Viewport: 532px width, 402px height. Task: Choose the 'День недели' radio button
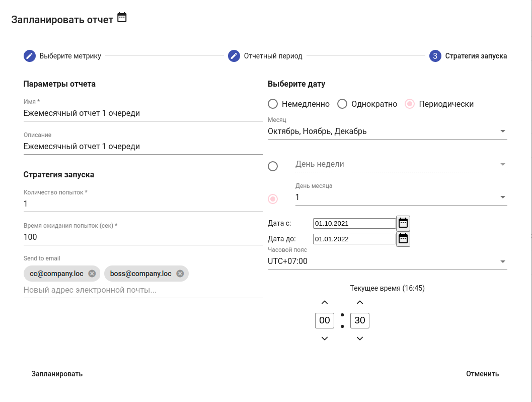click(x=273, y=166)
